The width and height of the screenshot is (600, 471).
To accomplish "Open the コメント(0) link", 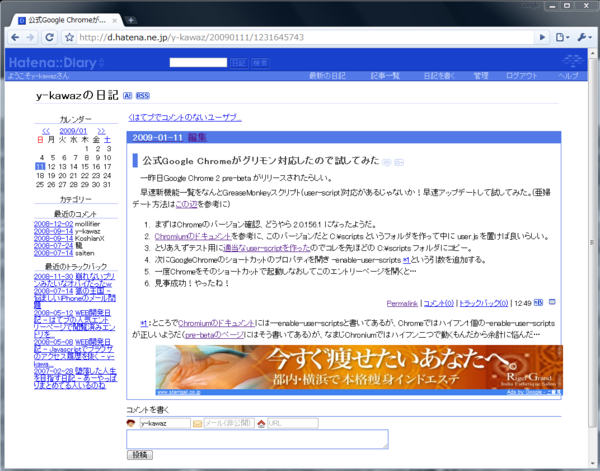I will [x=439, y=303].
